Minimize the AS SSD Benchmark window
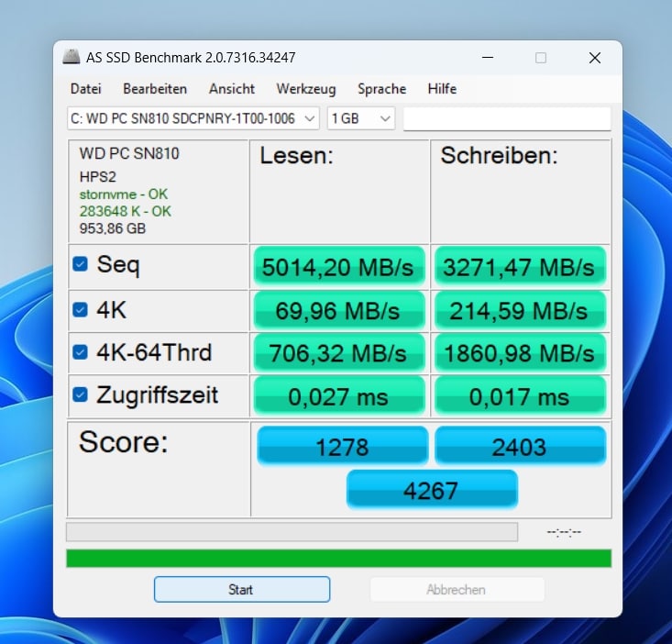 click(x=486, y=58)
